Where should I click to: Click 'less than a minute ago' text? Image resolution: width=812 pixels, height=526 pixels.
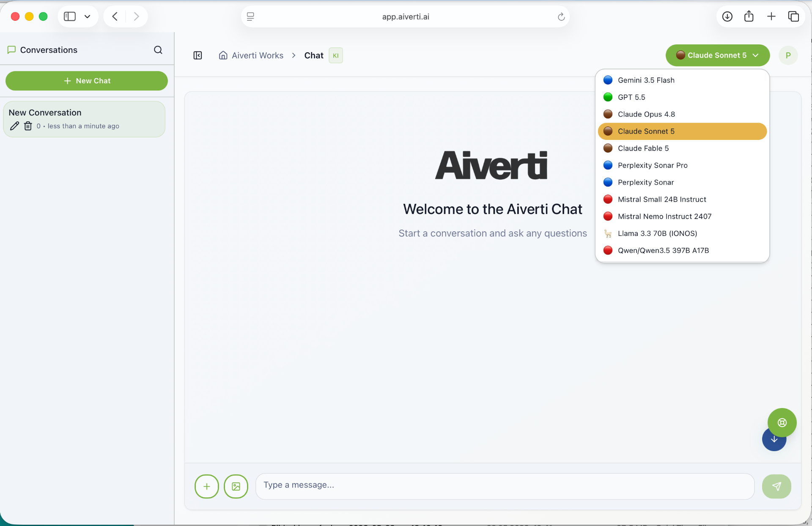(x=83, y=126)
